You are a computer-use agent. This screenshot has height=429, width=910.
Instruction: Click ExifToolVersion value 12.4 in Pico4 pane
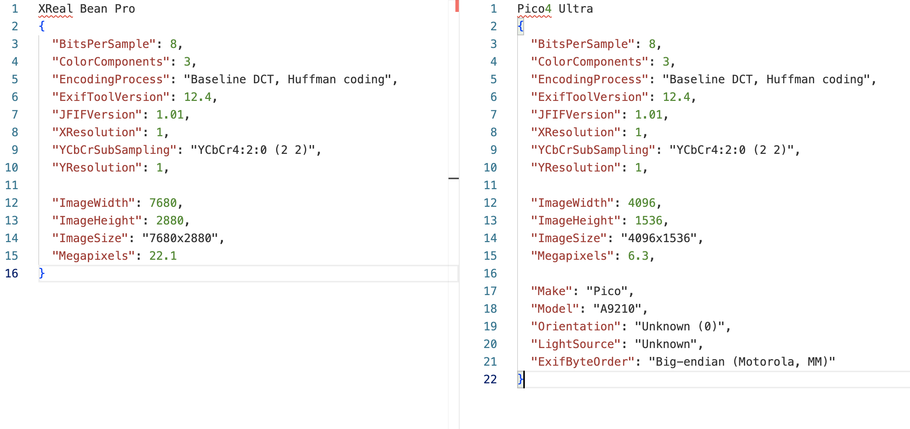(x=677, y=97)
